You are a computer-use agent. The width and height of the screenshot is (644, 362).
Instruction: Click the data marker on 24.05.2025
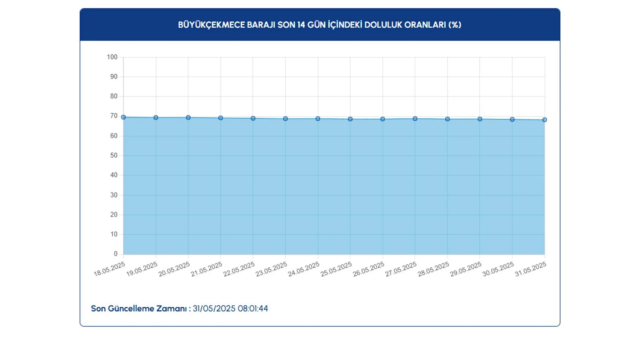pyautogui.click(x=318, y=119)
